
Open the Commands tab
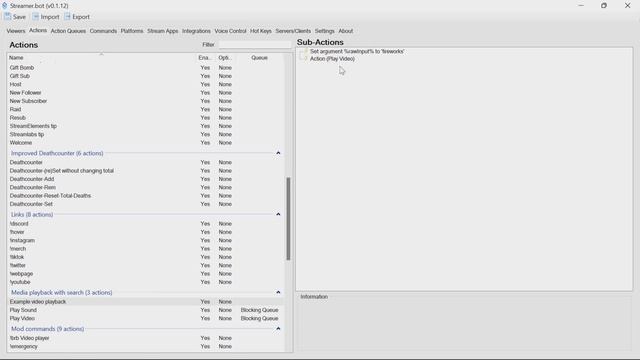click(x=103, y=31)
